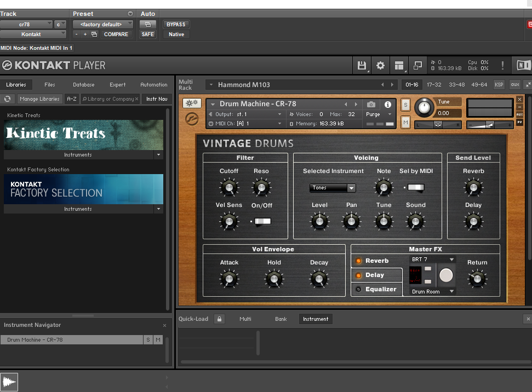
Task: Select rack page 17-32
Action: click(434, 85)
